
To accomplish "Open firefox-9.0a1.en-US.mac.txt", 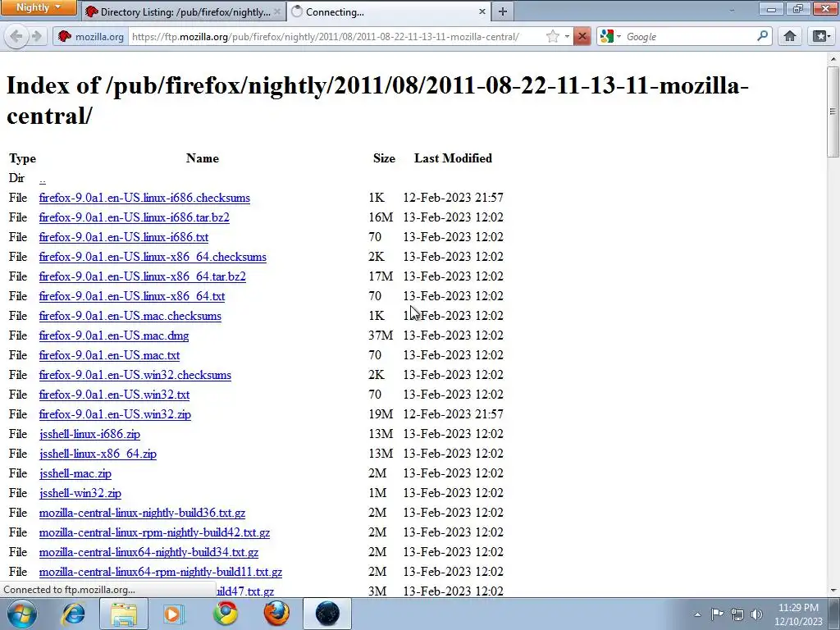I will coord(109,355).
